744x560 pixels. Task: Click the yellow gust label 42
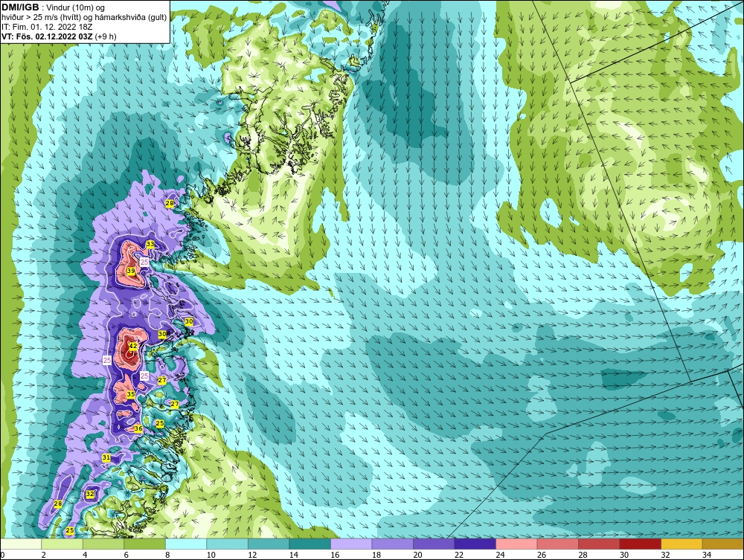pyautogui.click(x=133, y=346)
